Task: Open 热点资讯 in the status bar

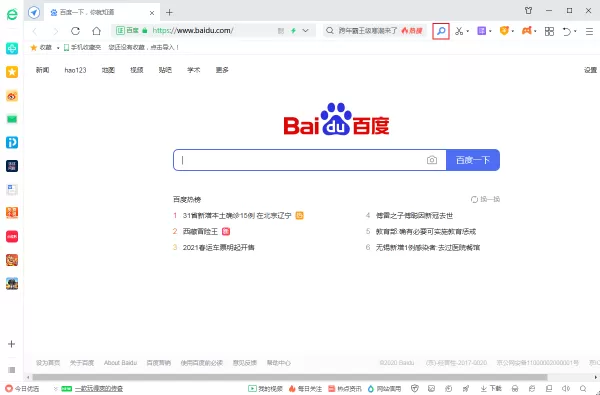Action: point(345,389)
